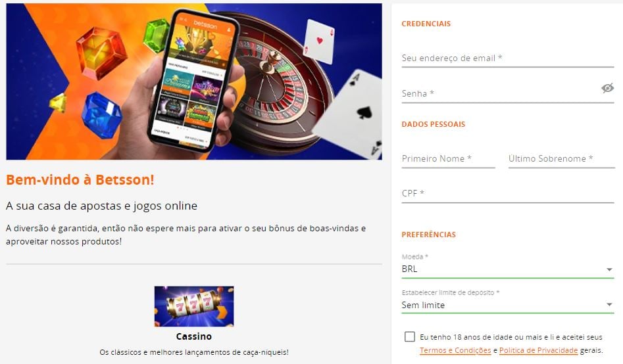Click the deposit limit dropdown arrow
Screen dimensions: 623x364
(609, 305)
